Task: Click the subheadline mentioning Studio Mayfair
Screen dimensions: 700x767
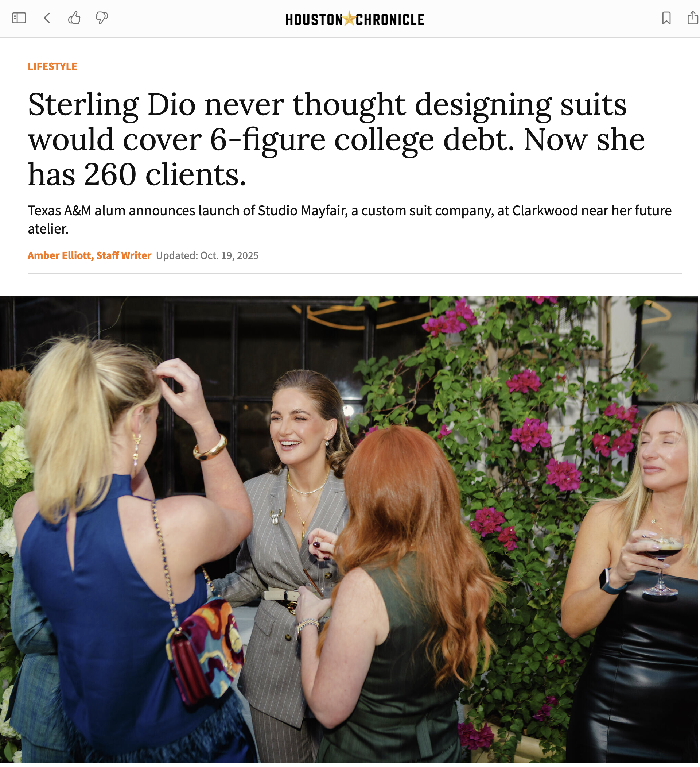Action: [x=350, y=220]
